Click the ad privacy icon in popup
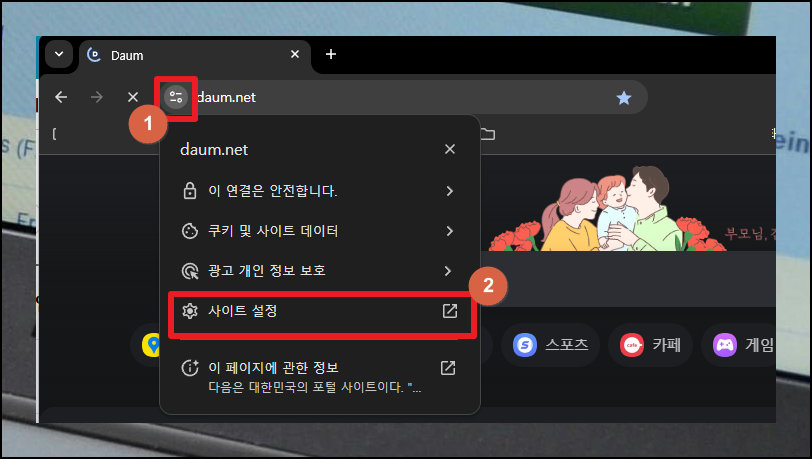Viewport: 812px width, 459px height. point(190,270)
